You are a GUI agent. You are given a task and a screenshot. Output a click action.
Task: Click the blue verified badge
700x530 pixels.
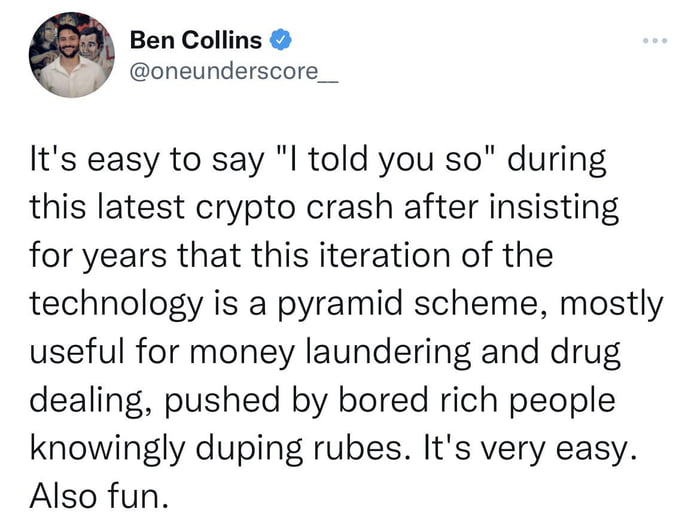click(x=283, y=42)
